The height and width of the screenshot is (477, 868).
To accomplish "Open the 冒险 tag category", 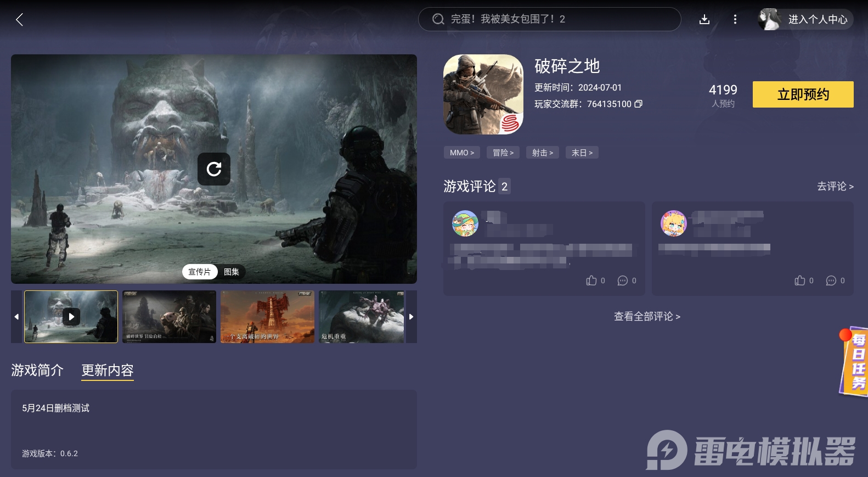I will point(503,153).
